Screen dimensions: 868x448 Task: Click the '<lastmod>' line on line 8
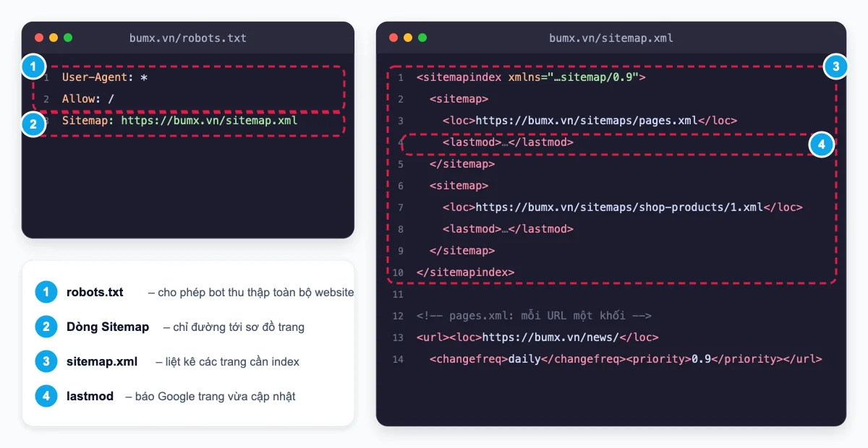(x=508, y=229)
